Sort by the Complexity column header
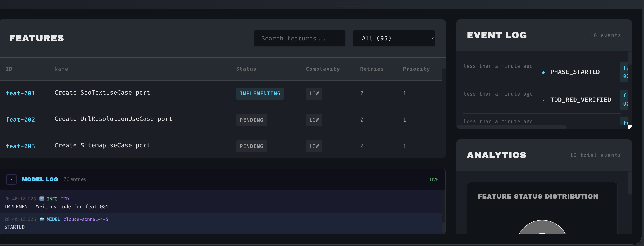The height and width of the screenshot is (246, 644). click(x=323, y=69)
